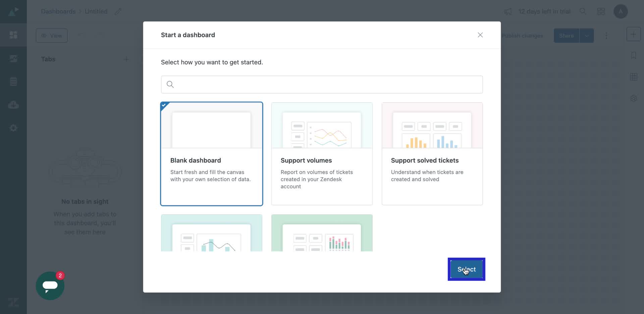Open the Datasets icon in sidebar

coord(13,82)
